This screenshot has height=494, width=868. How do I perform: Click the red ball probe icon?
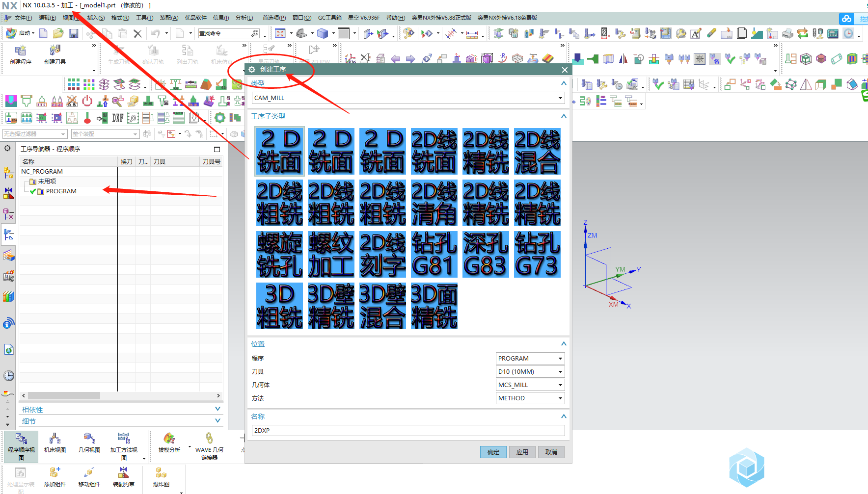[x=87, y=118]
